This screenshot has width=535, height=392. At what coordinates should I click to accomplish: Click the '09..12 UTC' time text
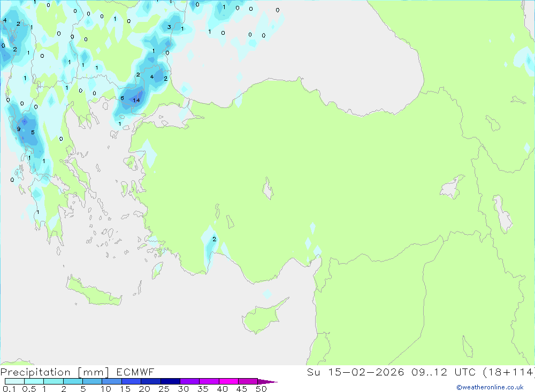(x=443, y=372)
